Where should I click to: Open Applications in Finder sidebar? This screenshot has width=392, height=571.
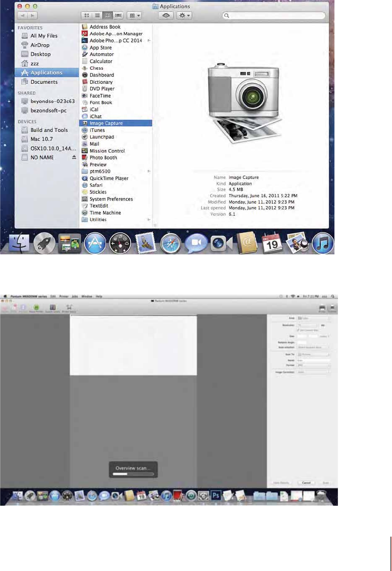[46, 73]
